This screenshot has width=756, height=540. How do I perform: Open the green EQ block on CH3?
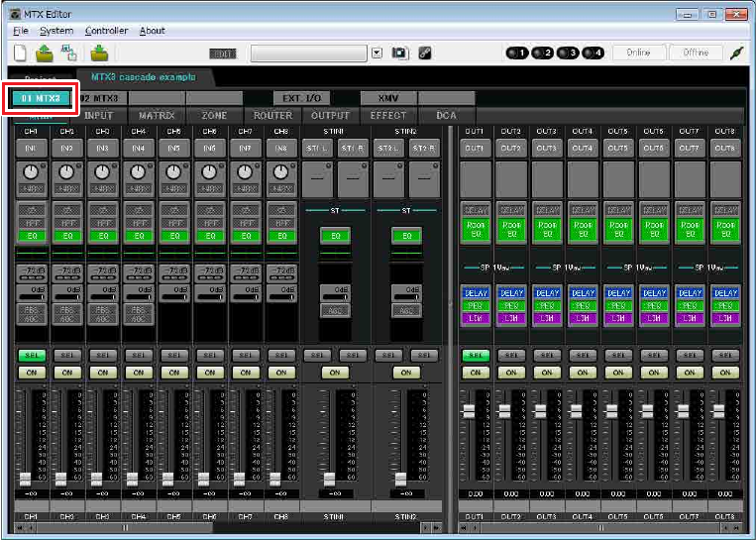click(x=101, y=236)
